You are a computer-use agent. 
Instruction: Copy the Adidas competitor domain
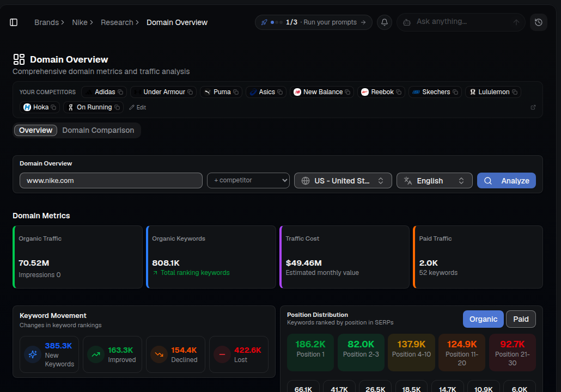(120, 92)
